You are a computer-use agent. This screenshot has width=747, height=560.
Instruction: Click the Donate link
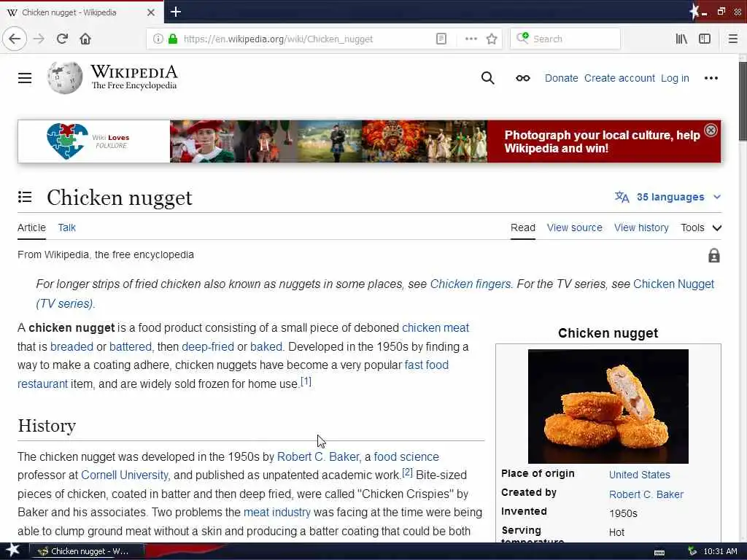pos(561,78)
